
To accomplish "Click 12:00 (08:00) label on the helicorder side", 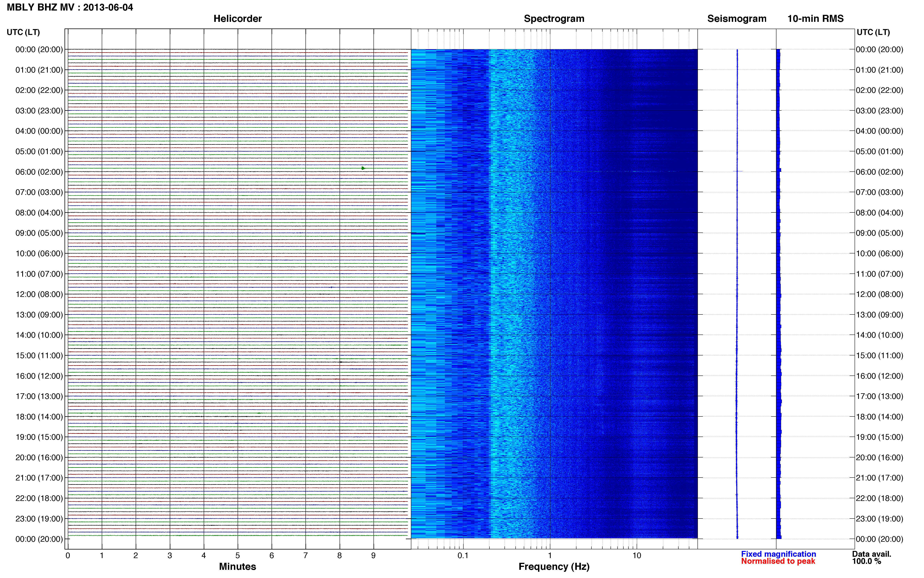I will pos(39,294).
